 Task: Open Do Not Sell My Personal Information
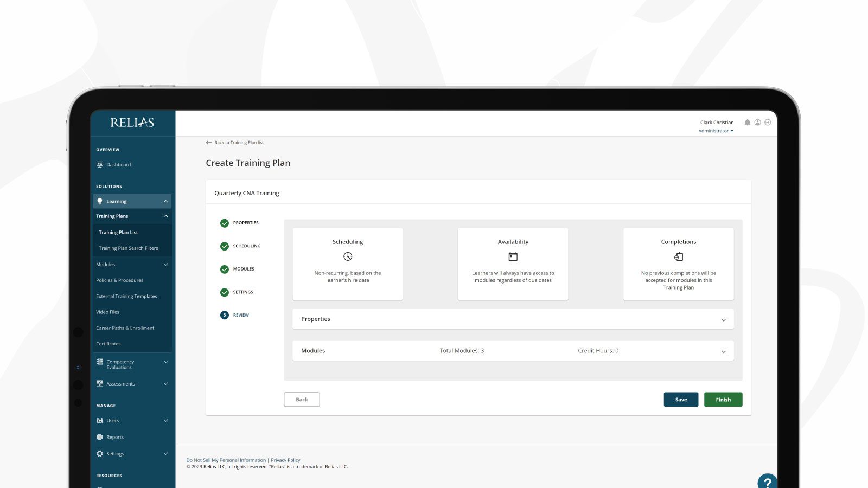coord(226,460)
